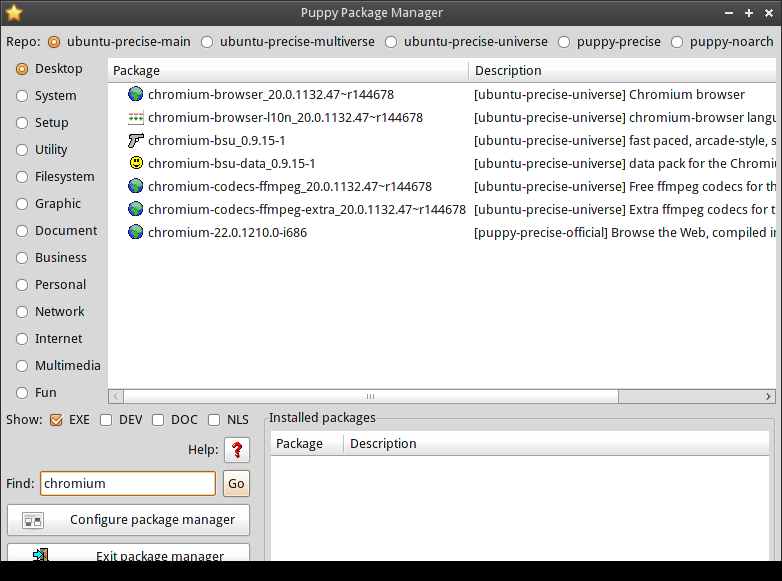Choose the Utility category
782x581 pixels.
pyautogui.click(x=22, y=150)
